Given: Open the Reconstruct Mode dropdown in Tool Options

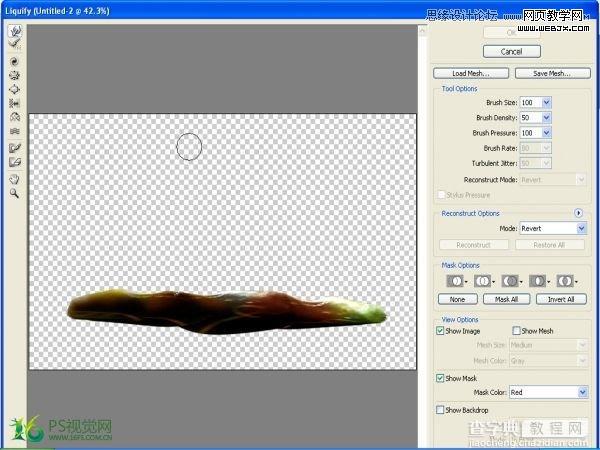Looking at the screenshot, I should tap(553, 179).
